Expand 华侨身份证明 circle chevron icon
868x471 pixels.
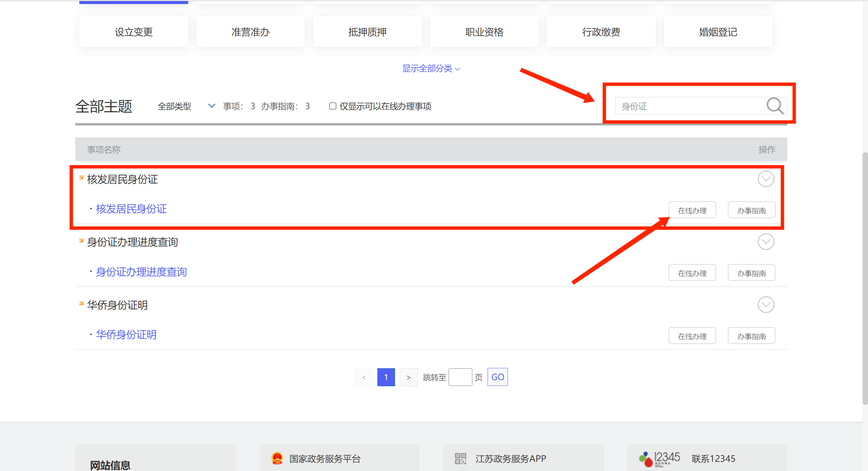pos(766,305)
